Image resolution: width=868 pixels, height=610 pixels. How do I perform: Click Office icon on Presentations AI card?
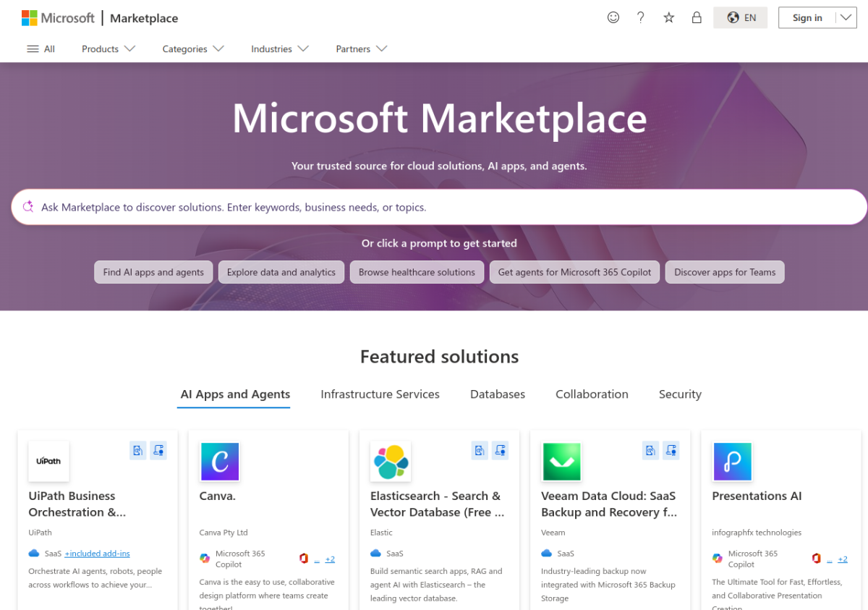817,558
